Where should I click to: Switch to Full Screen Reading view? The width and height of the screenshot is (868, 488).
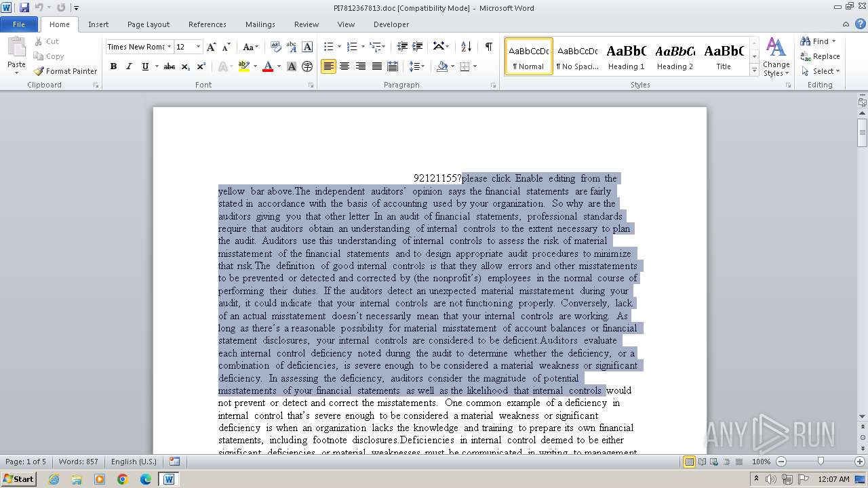[x=702, y=462]
